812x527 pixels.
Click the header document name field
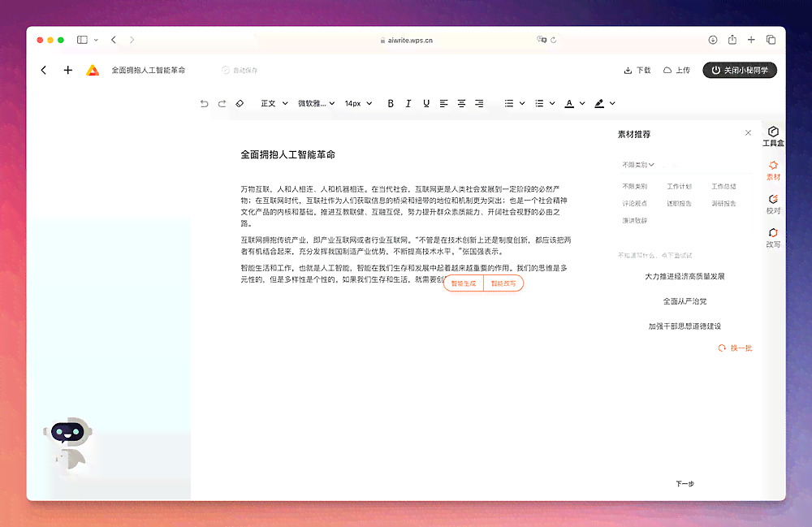pos(149,71)
